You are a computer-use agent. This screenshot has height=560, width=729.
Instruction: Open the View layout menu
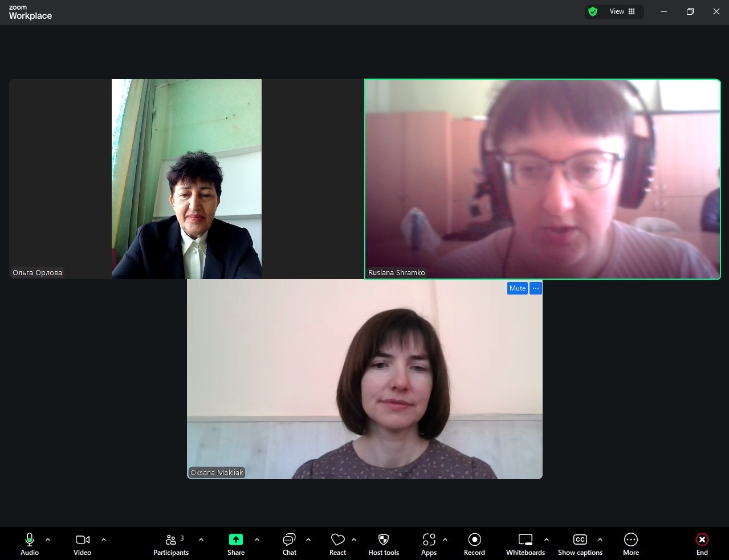coord(622,11)
